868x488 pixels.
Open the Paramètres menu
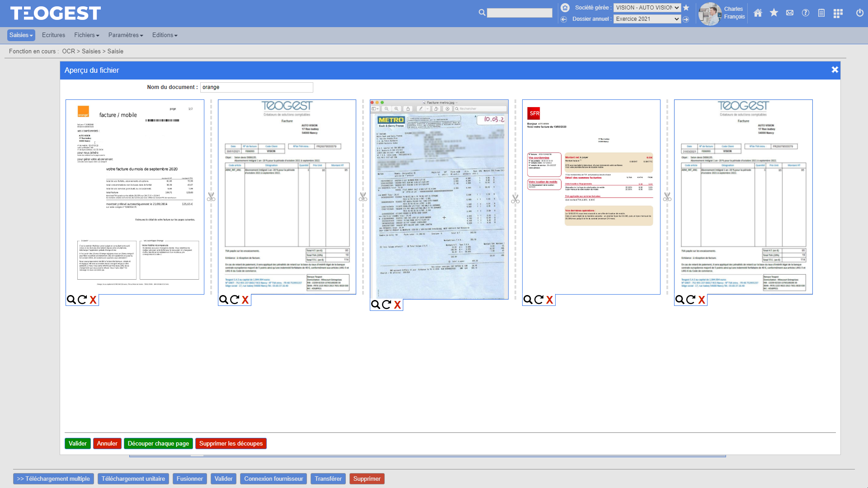tap(125, 35)
